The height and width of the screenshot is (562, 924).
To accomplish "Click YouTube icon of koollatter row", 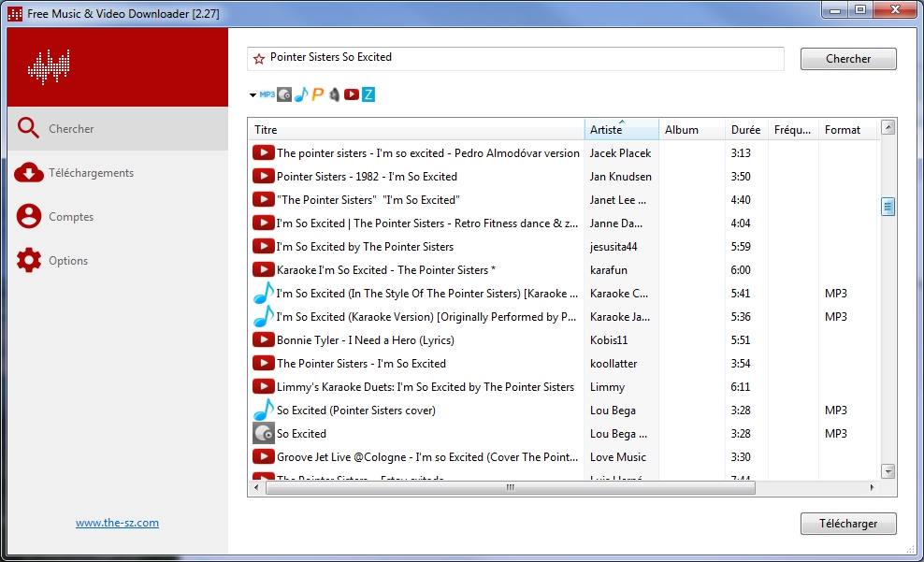I will (264, 364).
